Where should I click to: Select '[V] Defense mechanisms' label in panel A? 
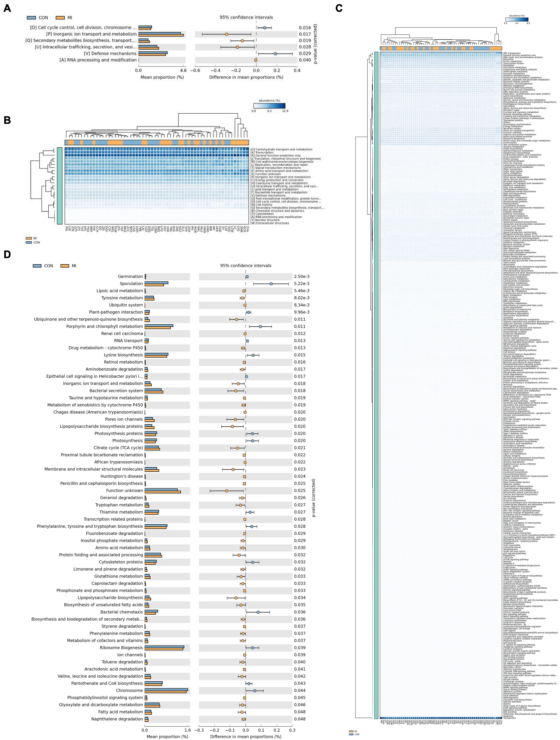click(110, 53)
